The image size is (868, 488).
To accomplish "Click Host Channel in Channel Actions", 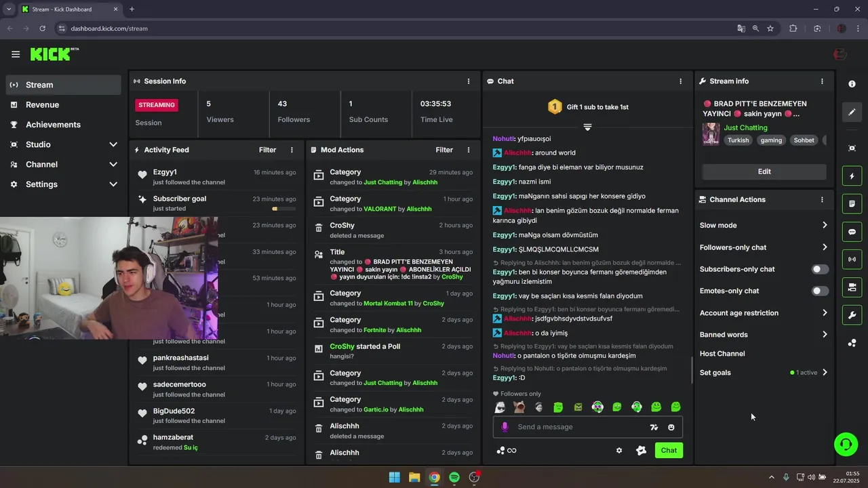I will pyautogui.click(x=722, y=354).
